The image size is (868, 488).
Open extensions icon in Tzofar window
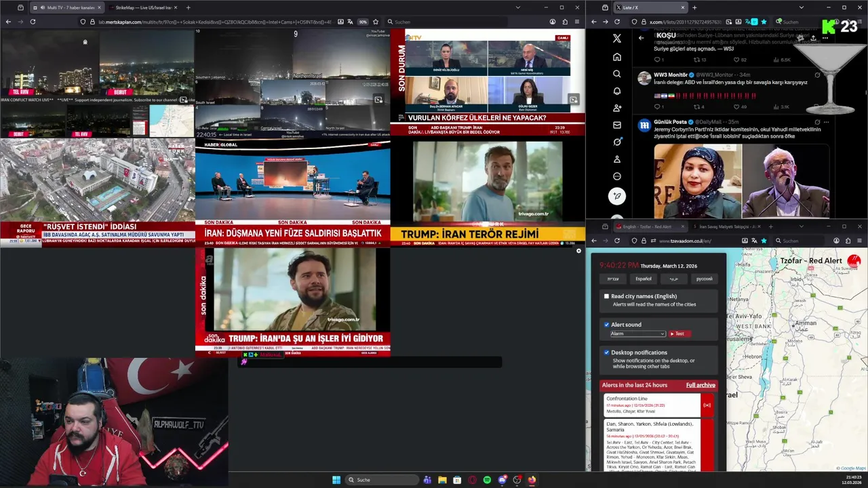848,241
